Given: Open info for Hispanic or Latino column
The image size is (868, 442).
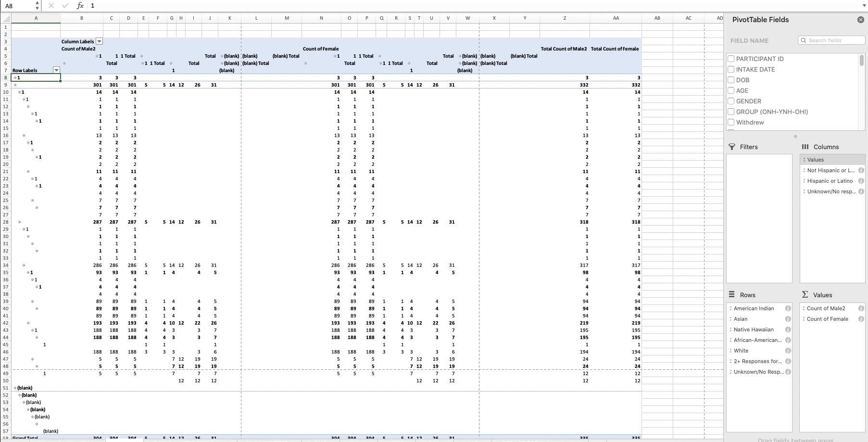Looking at the screenshot, I should 861,181.
